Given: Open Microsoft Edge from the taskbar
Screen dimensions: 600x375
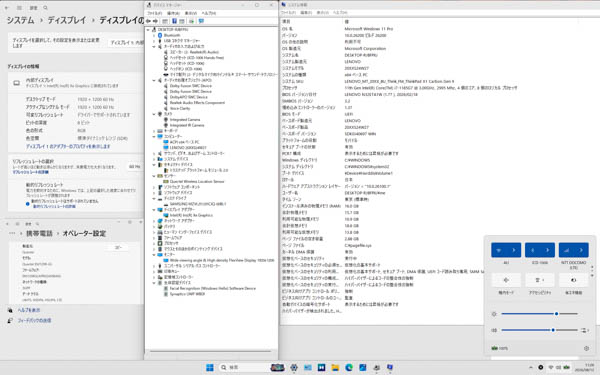Looking at the screenshot, I should pyautogui.click(x=349, y=367).
